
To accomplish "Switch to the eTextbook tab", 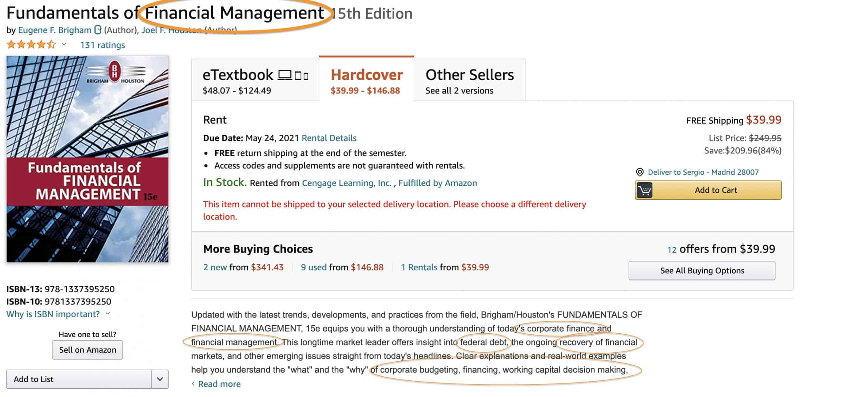I will click(255, 80).
